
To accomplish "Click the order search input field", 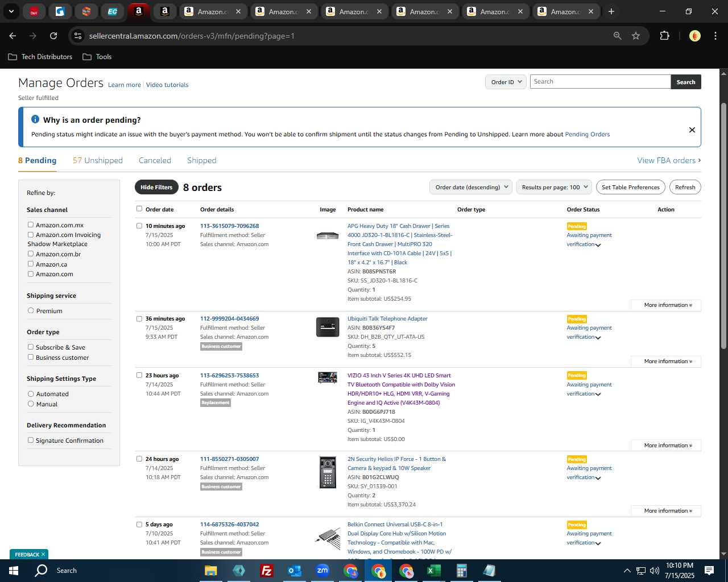I will click(x=601, y=82).
